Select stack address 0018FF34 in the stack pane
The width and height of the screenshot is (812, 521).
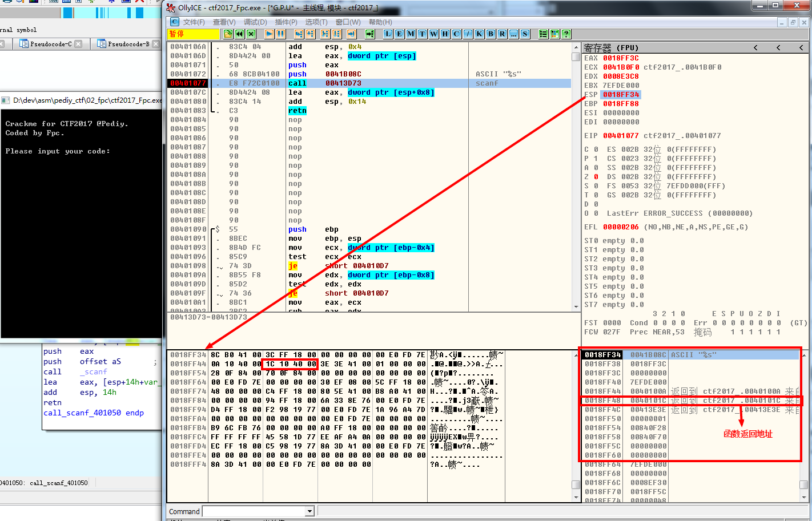(x=602, y=355)
